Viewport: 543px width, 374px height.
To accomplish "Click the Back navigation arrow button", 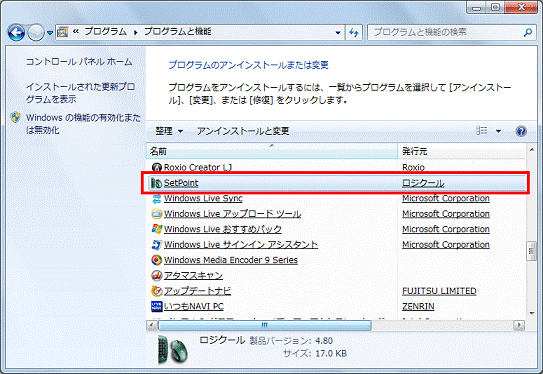I will pos(16,33).
